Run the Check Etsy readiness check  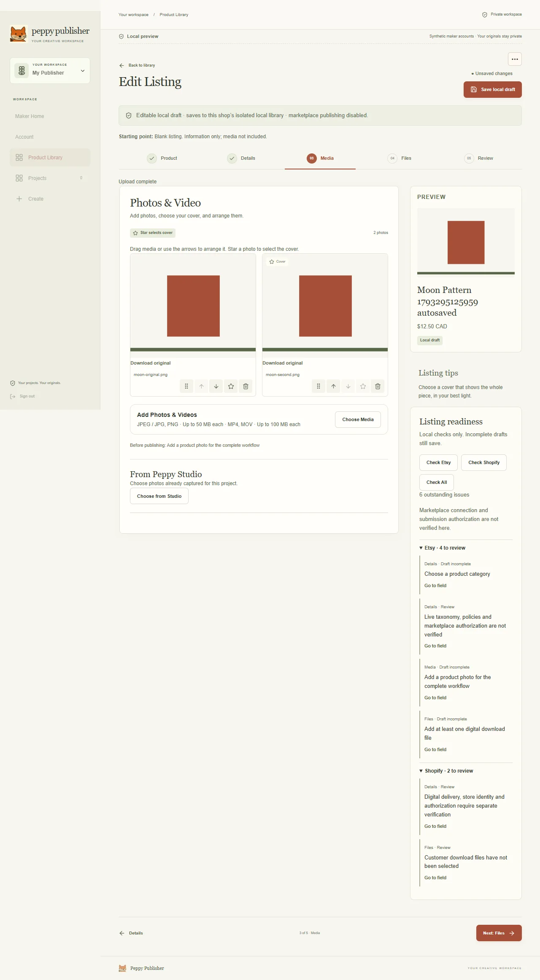439,463
